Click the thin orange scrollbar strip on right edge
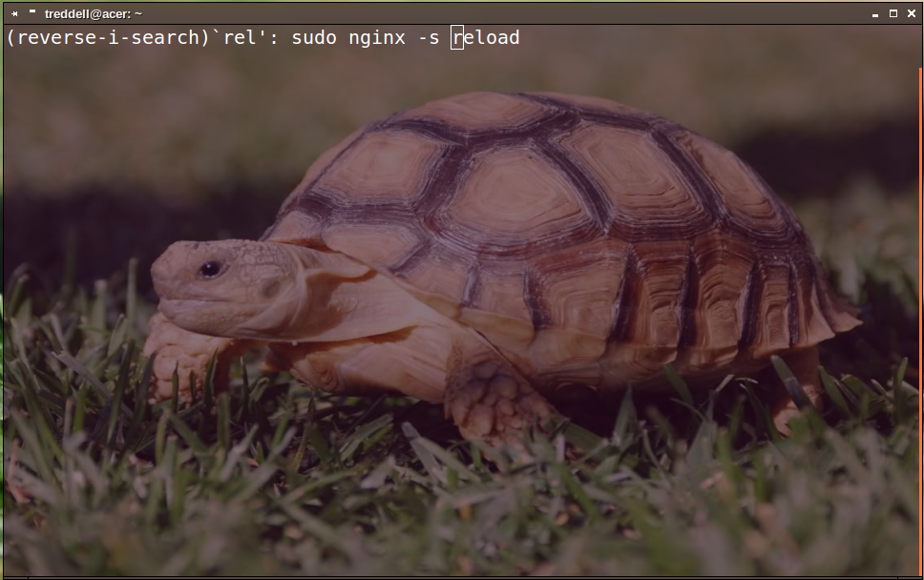The height and width of the screenshot is (580, 924). (x=920, y=286)
